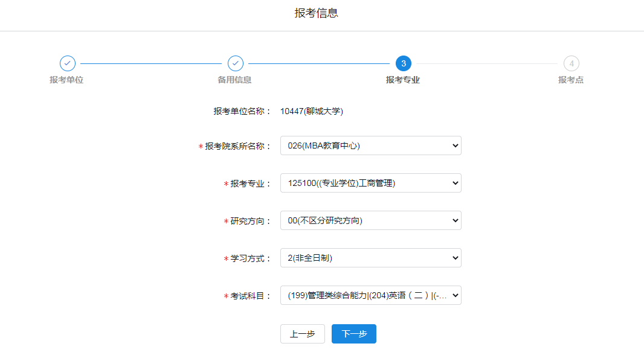Select the 报考点 step label

coord(571,80)
